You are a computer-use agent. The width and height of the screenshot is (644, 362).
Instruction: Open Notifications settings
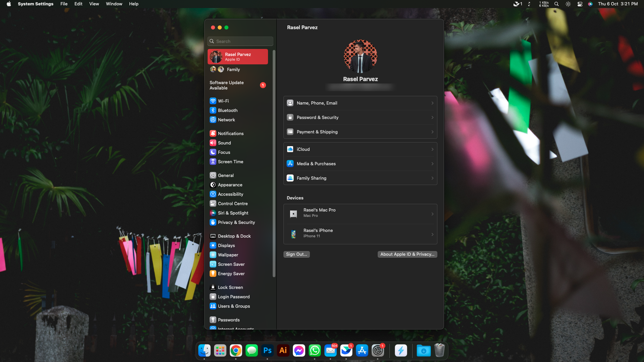click(237, 133)
